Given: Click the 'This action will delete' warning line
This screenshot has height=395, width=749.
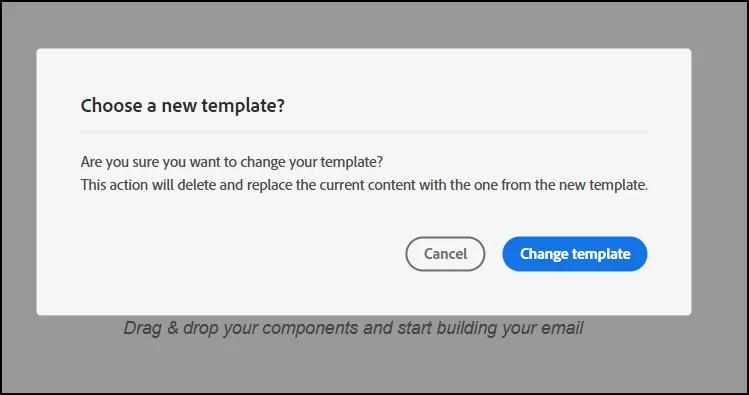Looking at the screenshot, I should click(364, 185).
